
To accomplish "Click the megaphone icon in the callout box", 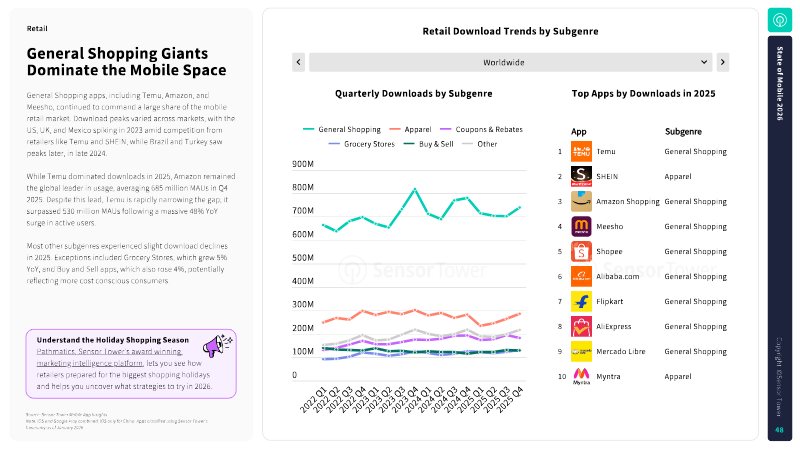I will (x=216, y=344).
